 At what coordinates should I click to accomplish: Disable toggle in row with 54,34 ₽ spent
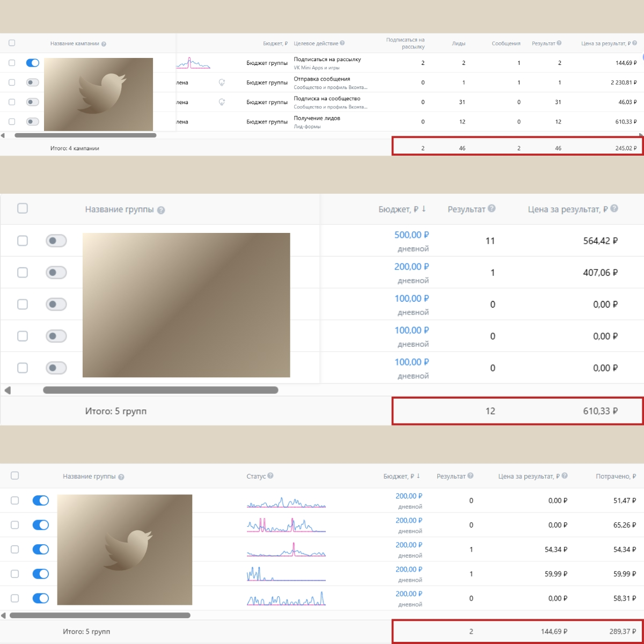41,550
